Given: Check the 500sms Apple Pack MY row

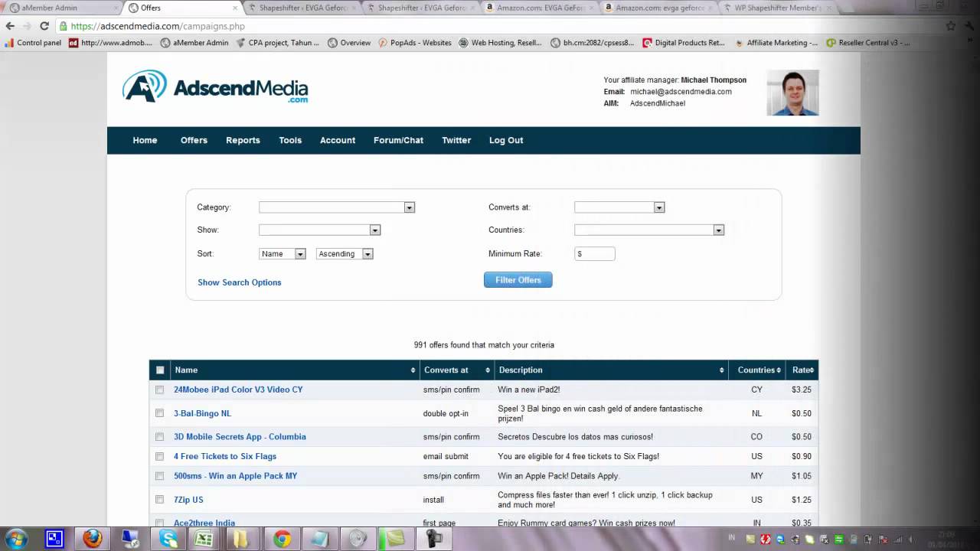Looking at the screenshot, I should click(x=159, y=476).
